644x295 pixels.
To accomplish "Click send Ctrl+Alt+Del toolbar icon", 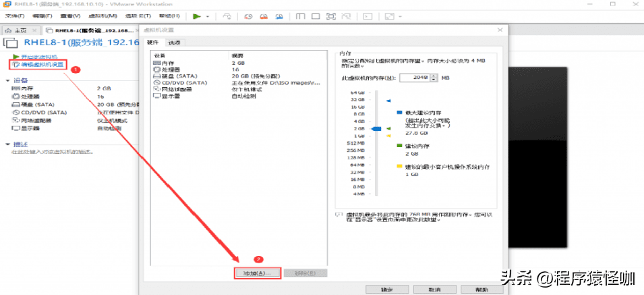I will click(x=226, y=16).
